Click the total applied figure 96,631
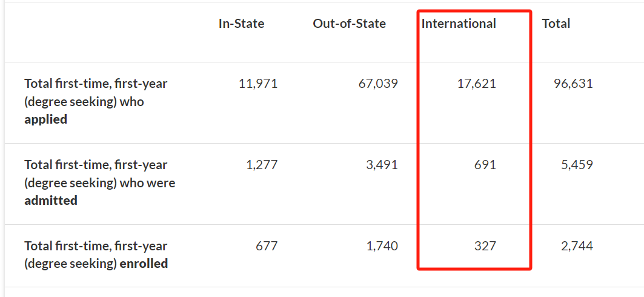The image size is (644, 297). point(573,84)
